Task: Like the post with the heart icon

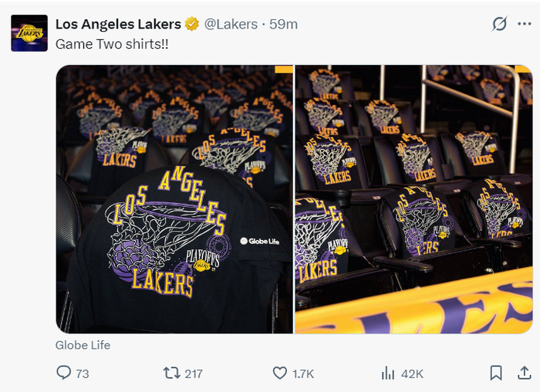Action: coord(280,373)
